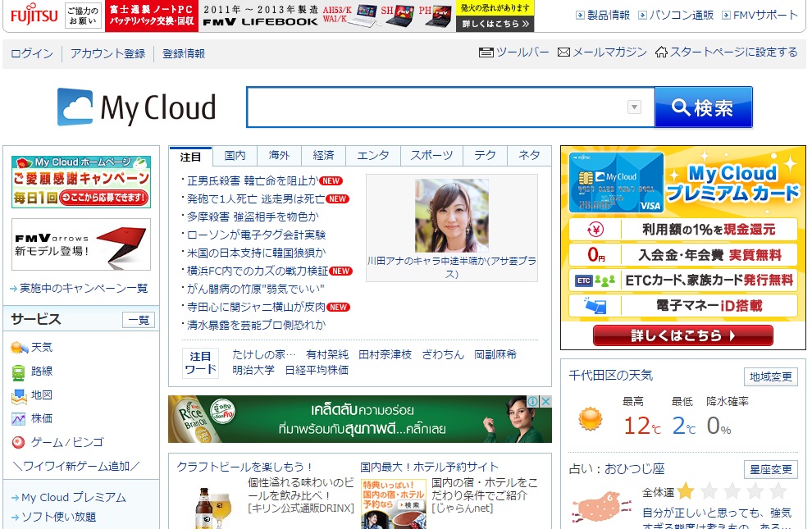Open the 天気 weather service icon
812x529 pixels.
(x=19, y=347)
